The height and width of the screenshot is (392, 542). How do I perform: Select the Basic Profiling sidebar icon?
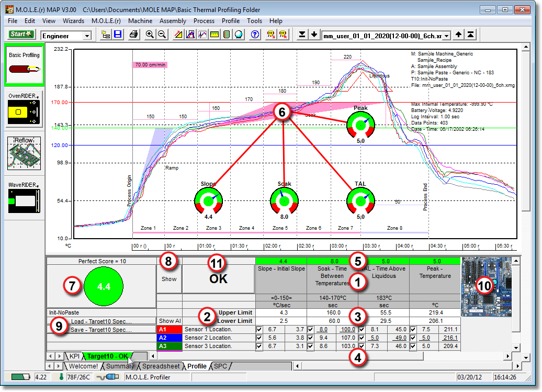pos(24,65)
